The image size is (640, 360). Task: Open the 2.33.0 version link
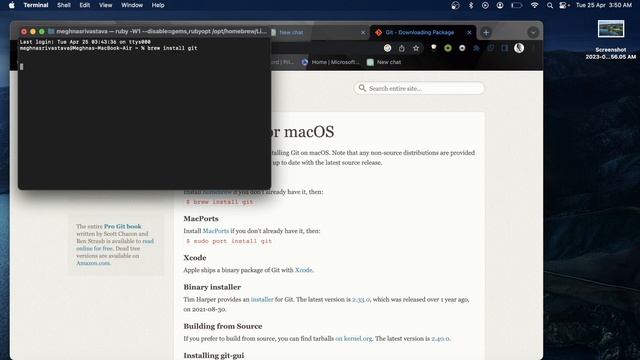click(361, 300)
